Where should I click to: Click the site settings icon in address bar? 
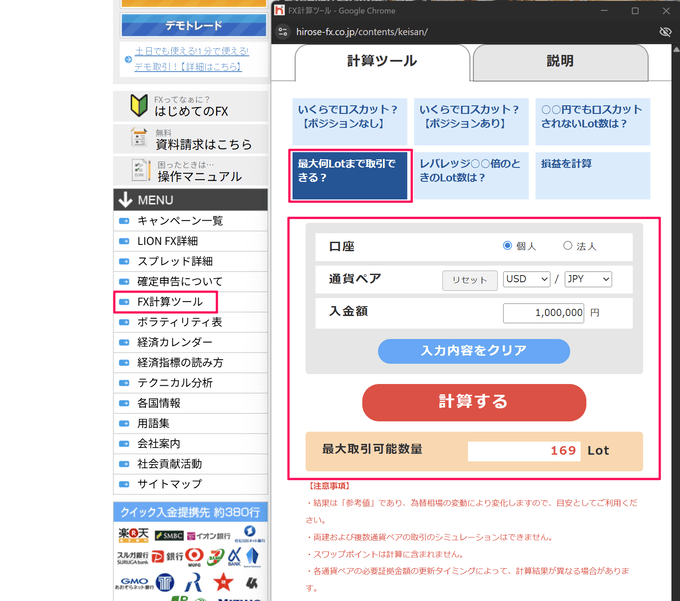coord(283,32)
